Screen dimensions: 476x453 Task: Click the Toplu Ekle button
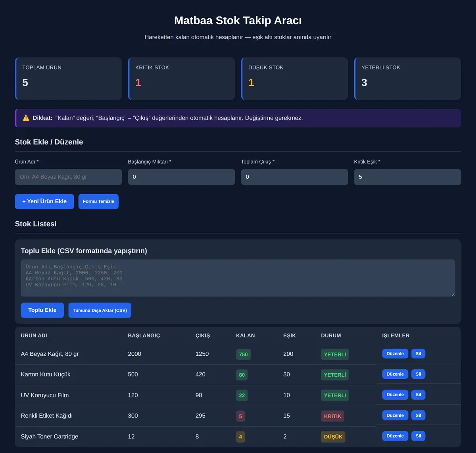click(x=42, y=310)
